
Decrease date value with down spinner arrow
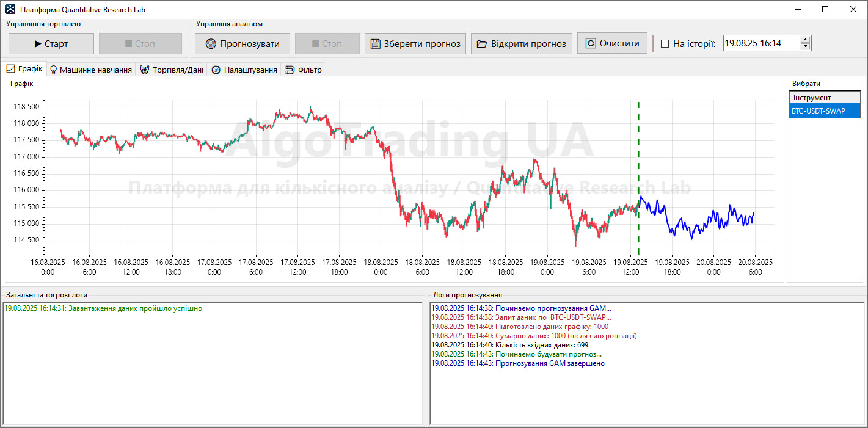pos(805,47)
